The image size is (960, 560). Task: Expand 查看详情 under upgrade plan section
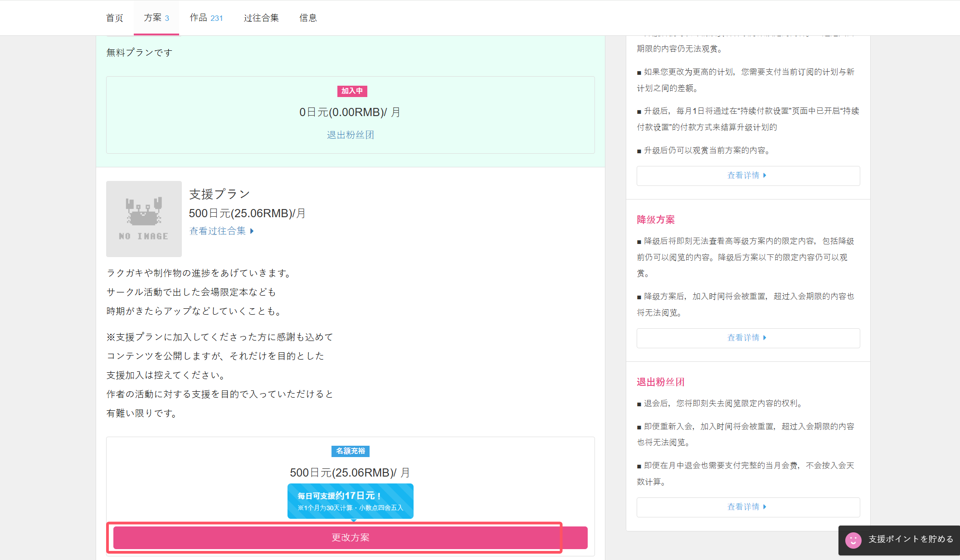click(748, 175)
